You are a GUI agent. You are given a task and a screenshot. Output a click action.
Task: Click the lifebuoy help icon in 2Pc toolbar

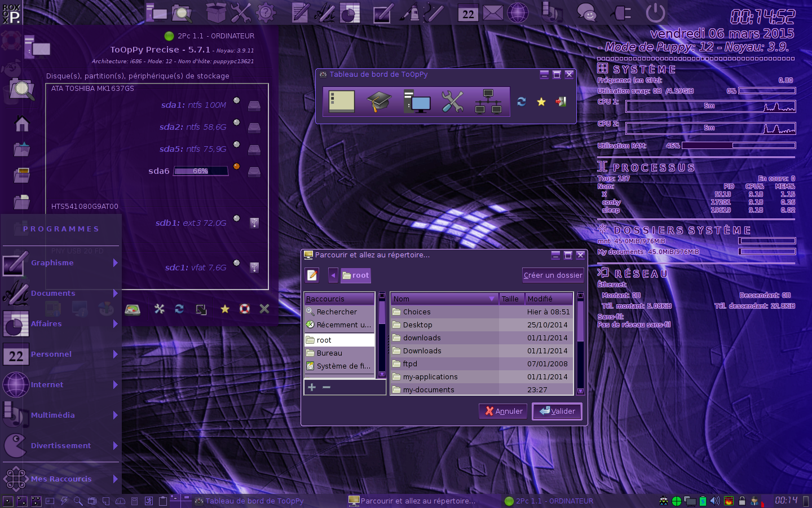245,309
